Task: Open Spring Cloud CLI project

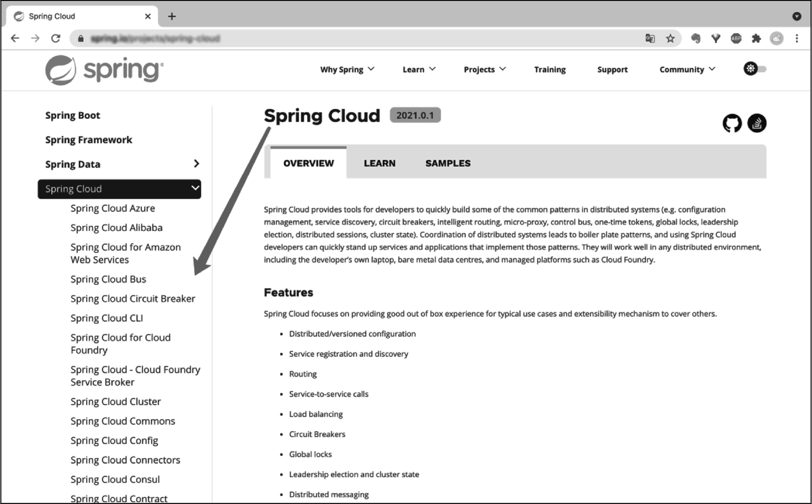Action: (x=106, y=318)
